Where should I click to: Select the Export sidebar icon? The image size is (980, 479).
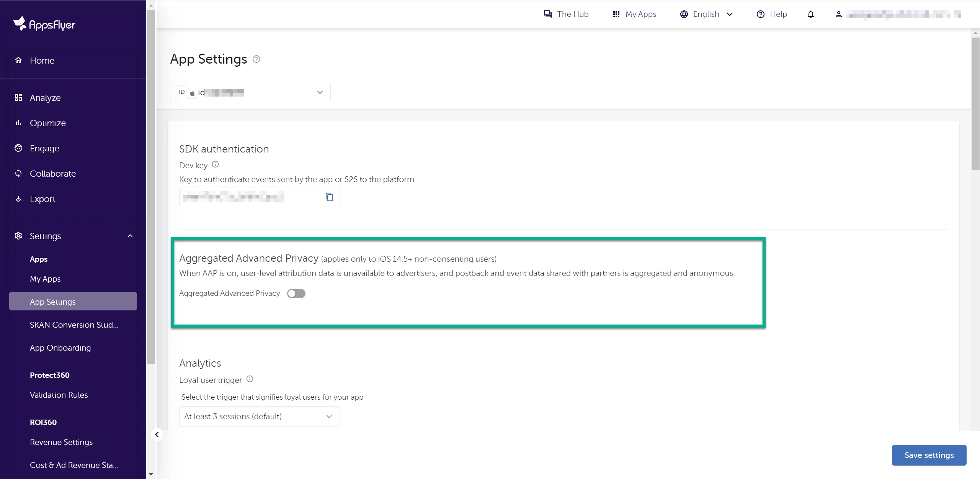[x=18, y=198]
